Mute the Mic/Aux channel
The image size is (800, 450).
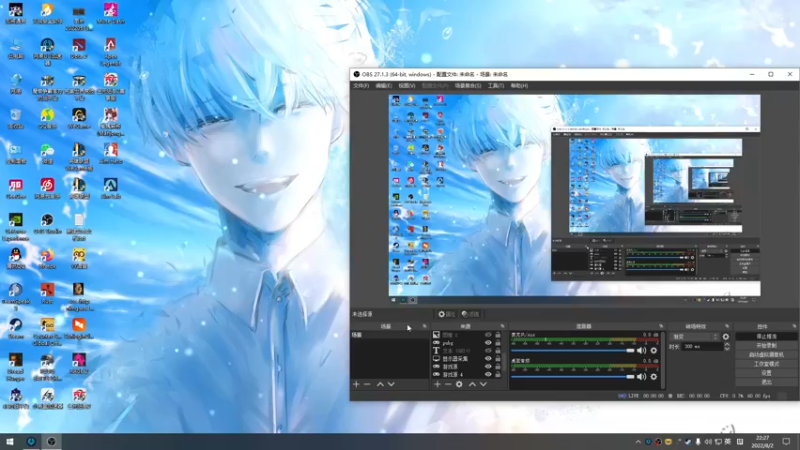tap(641, 351)
